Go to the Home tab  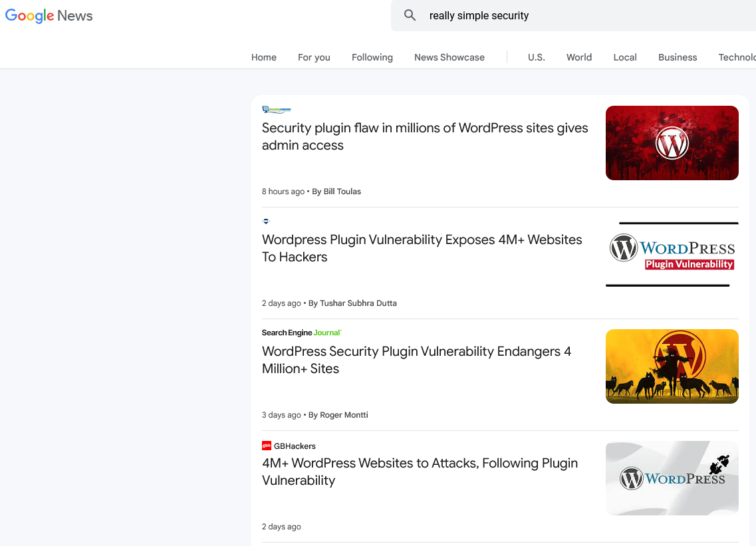pyautogui.click(x=264, y=57)
